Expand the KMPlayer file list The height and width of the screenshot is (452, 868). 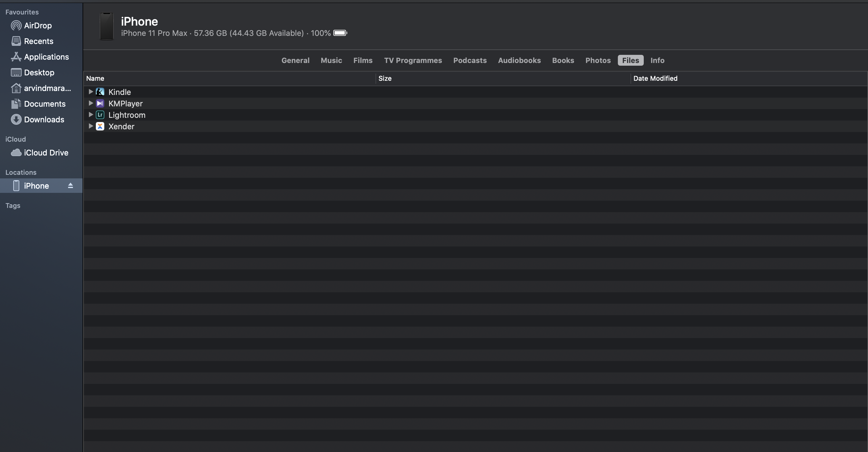click(91, 103)
